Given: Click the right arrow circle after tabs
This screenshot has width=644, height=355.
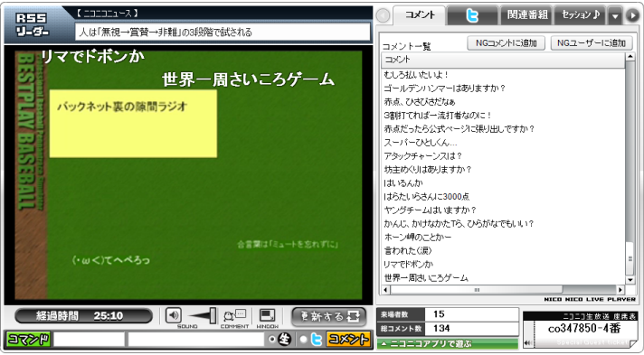Looking at the screenshot, I should click(x=631, y=15).
